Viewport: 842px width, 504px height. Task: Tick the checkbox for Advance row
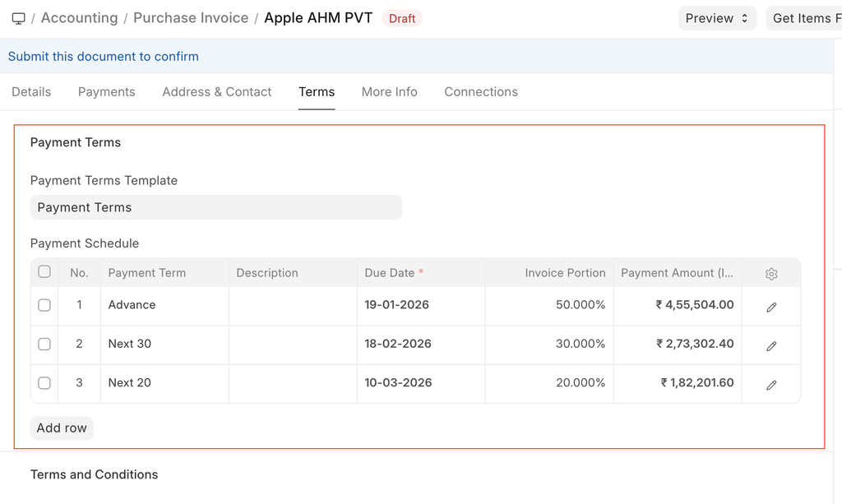pos(44,305)
